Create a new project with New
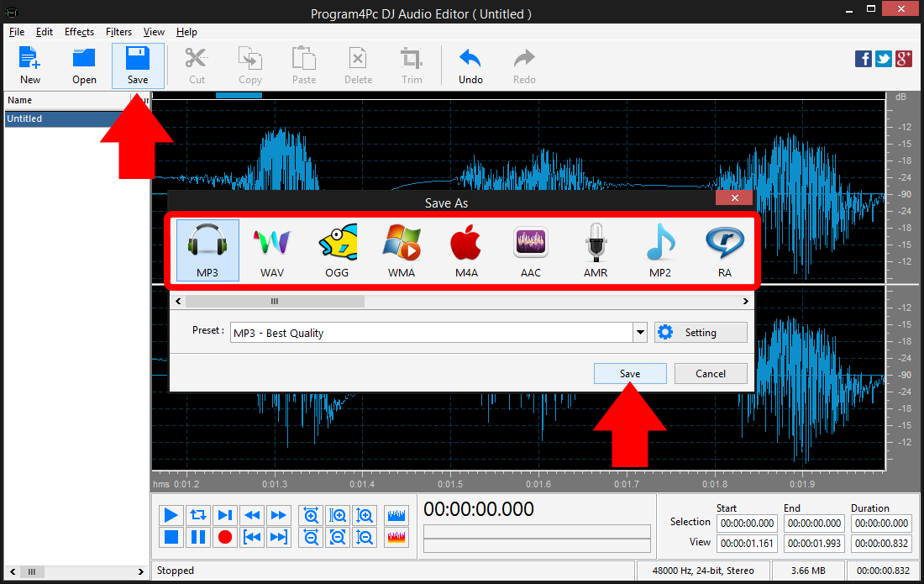Viewport: 924px width, 584px height. (x=29, y=65)
